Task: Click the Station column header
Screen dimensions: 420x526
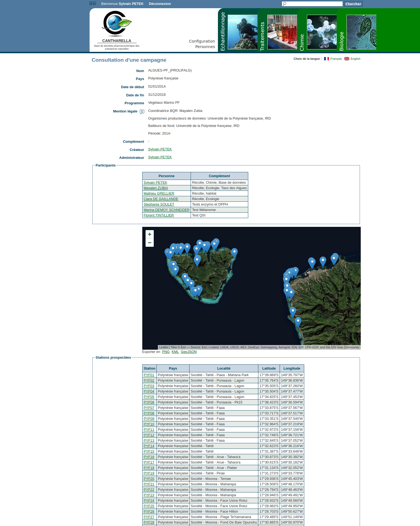Action: point(149,369)
